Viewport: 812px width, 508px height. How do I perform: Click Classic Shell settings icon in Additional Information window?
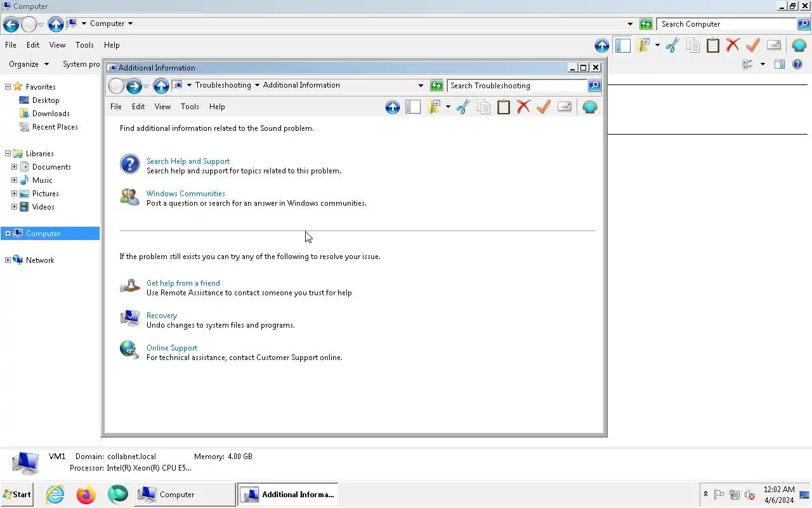click(590, 107)
